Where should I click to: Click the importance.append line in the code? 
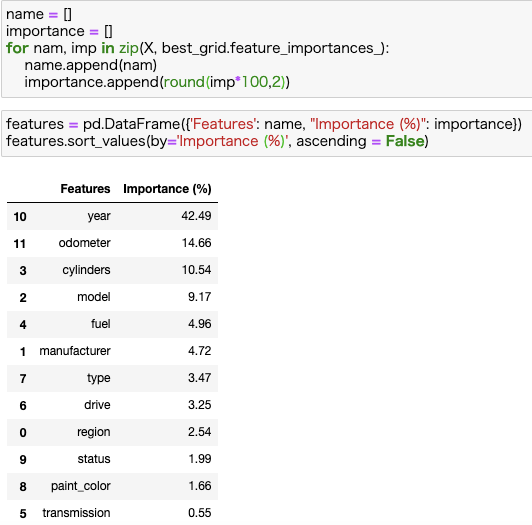click(x=157, y=82)
